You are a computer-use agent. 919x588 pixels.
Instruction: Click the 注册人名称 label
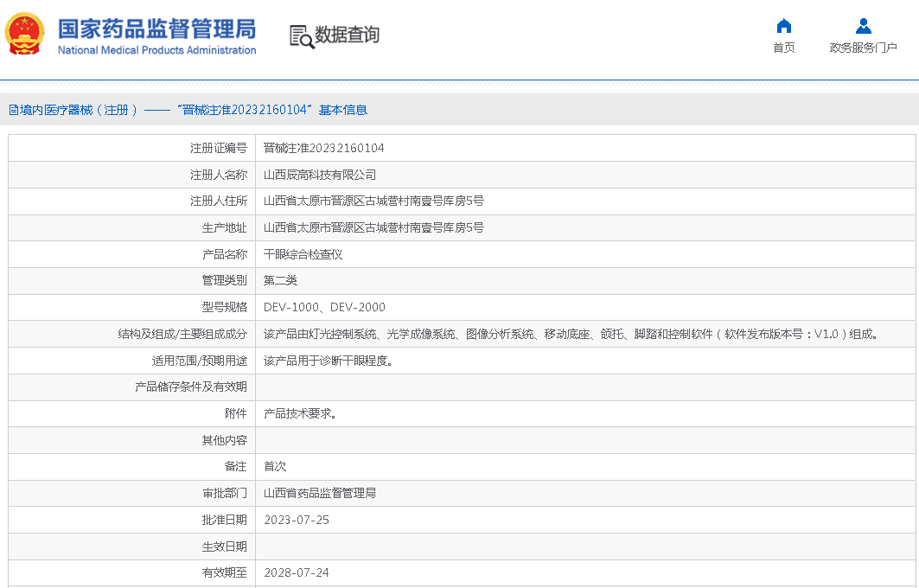(x=219, y=175)
